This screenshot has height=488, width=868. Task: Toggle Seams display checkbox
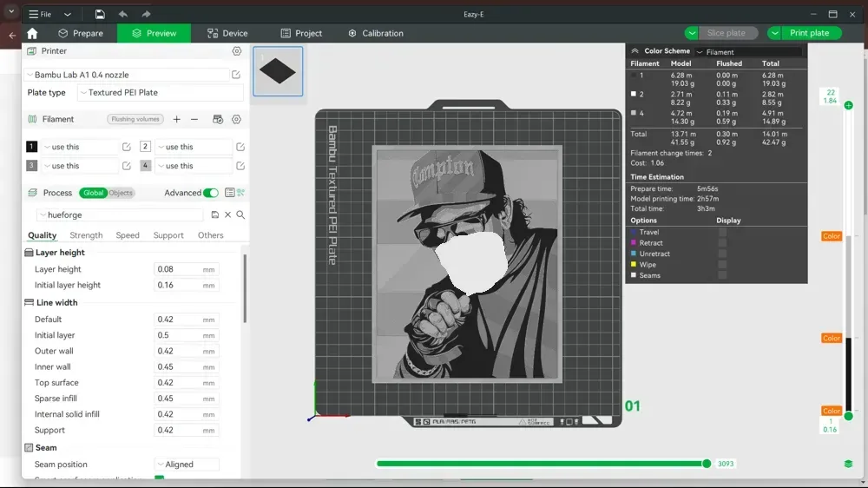(x=722, y=275)
